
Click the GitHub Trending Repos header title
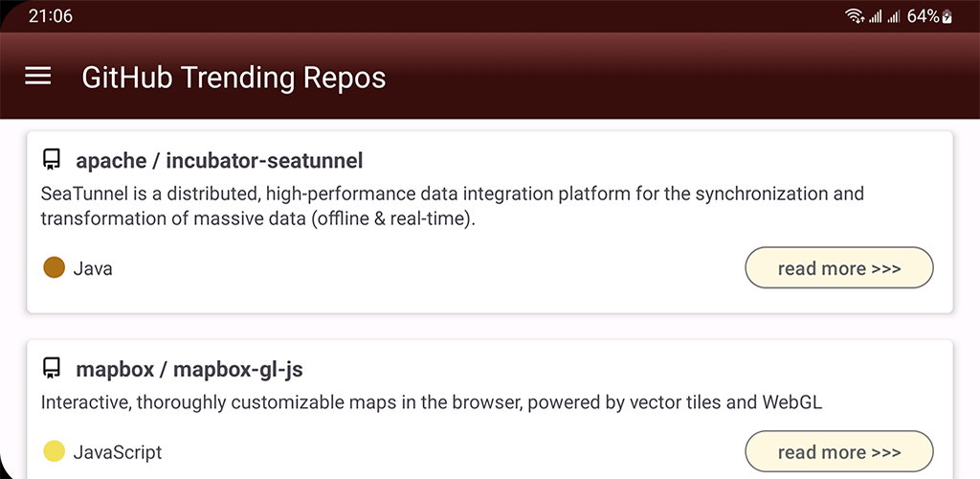[x=234, y=78]
